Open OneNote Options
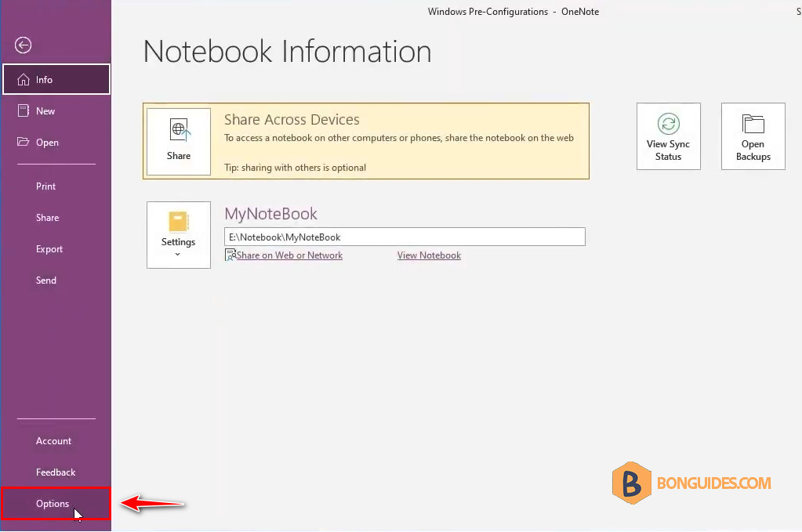 (x=56, y=503)
